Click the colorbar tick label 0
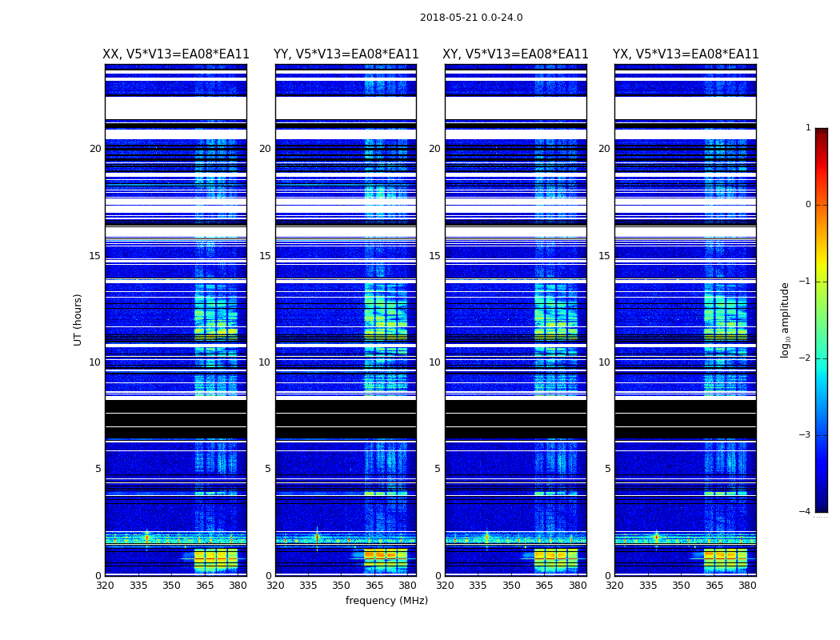840x640 pixels. tap(808, 205)
